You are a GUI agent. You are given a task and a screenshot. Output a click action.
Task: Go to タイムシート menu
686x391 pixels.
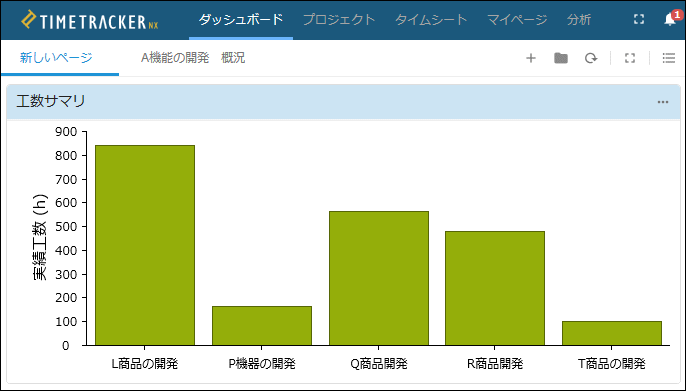point(431,20)
